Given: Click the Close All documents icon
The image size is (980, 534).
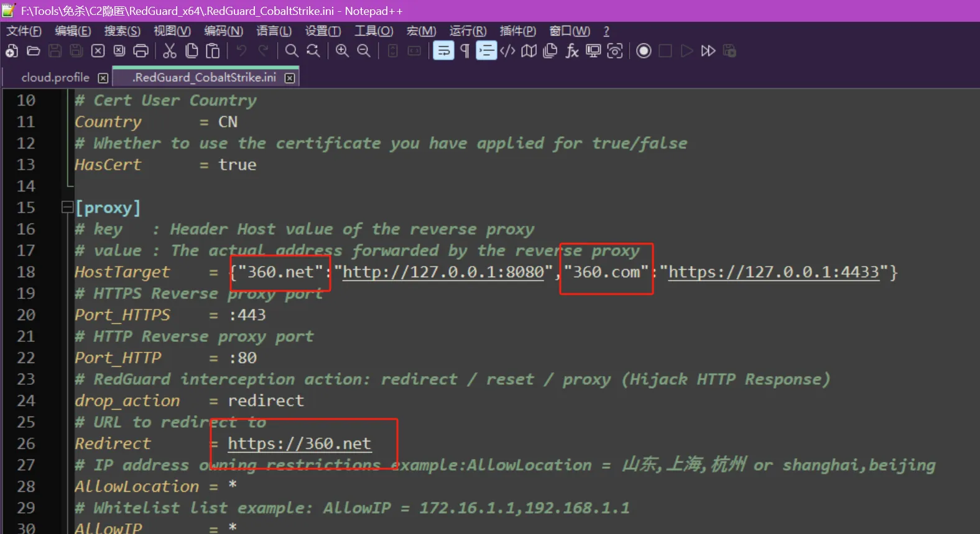Looking at the screenshot, I should click(119, 51).
